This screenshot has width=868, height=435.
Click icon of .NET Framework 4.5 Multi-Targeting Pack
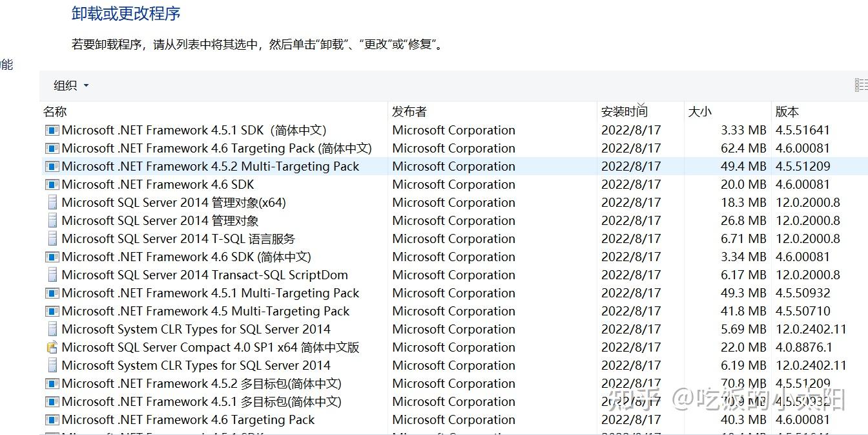point(52,311)
